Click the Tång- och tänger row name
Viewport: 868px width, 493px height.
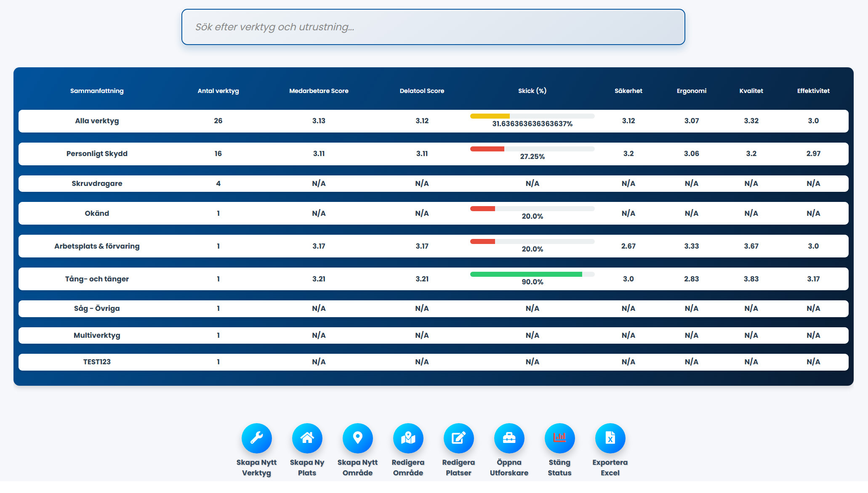coord(97,279)
